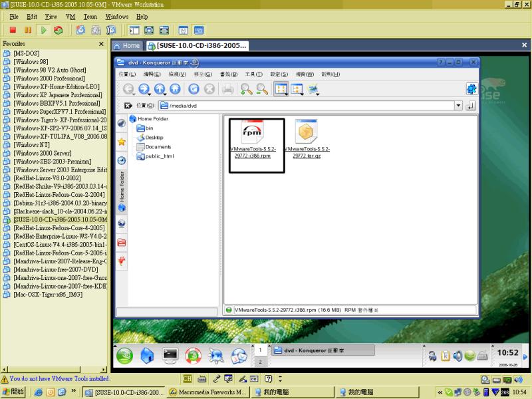Go up one directory in Konqueror

160,89
